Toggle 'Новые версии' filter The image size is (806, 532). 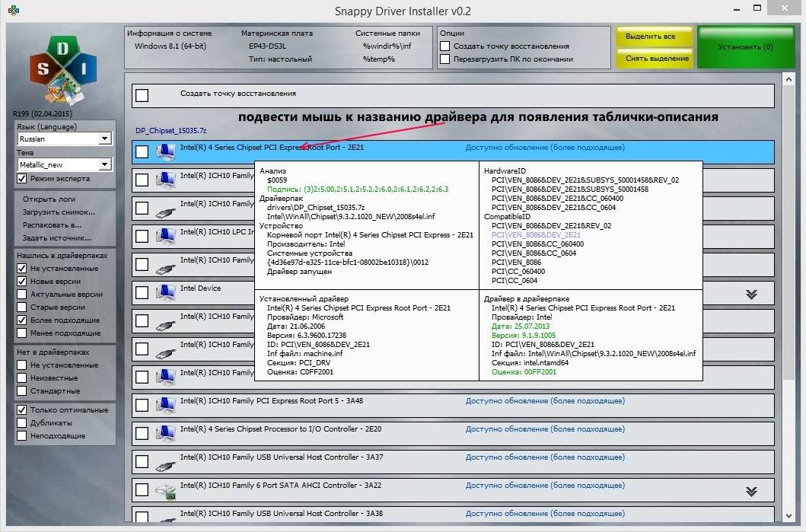[x=21, y=281]
